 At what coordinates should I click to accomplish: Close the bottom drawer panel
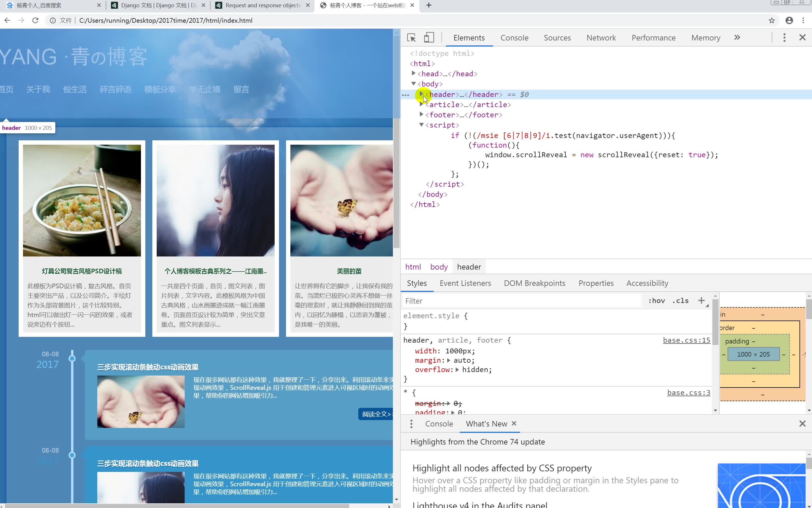coord(803,424)
